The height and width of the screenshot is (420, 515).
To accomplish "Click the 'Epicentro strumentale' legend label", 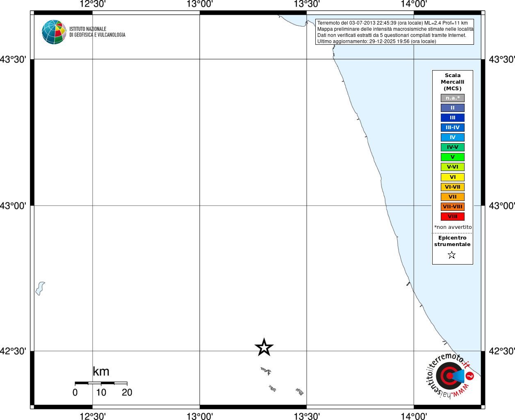I will pos(452,241).
